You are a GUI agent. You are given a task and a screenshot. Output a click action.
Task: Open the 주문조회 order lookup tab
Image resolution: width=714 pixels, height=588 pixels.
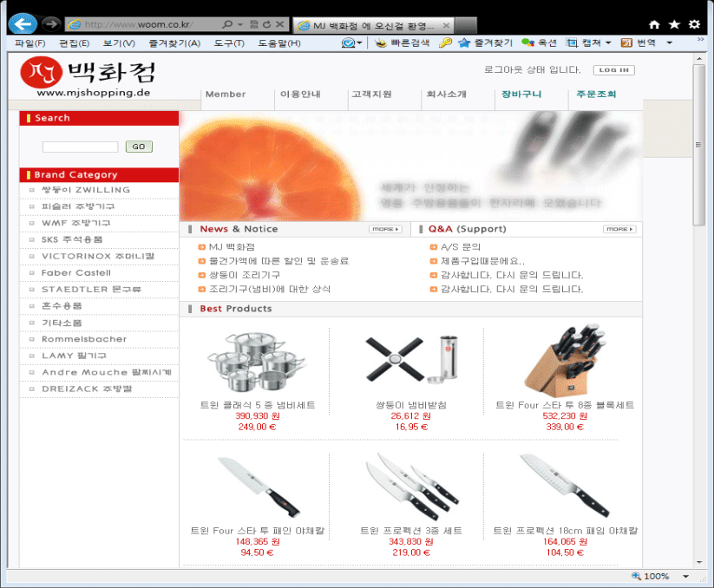pos(596,95)
